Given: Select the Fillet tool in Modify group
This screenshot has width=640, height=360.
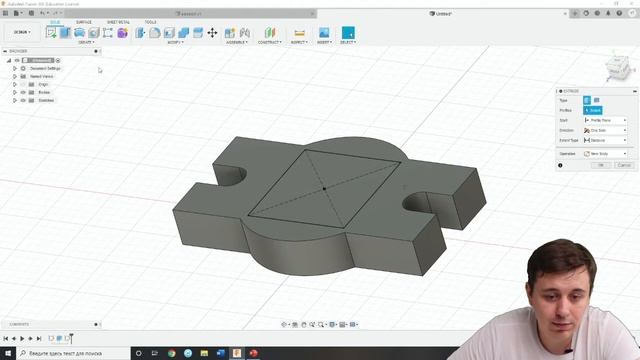Looking at the screenshot, I should (x=155, y=33).
